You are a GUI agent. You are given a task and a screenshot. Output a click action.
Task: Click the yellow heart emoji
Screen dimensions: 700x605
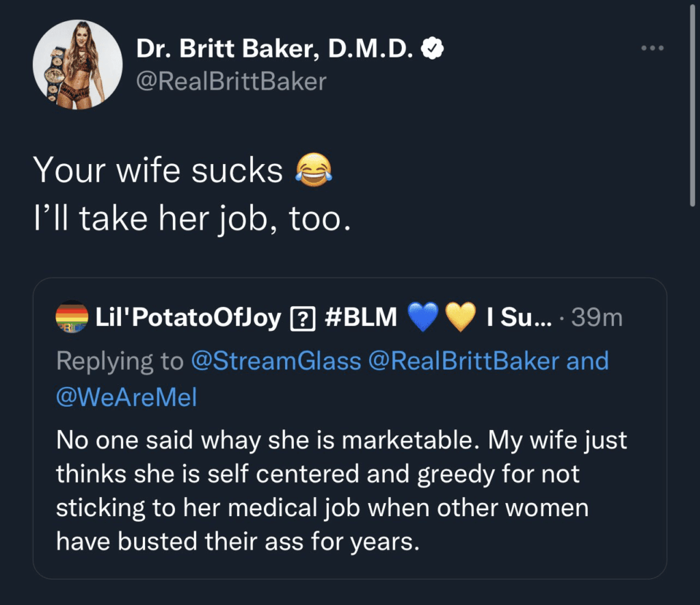[x=460, y=319]
